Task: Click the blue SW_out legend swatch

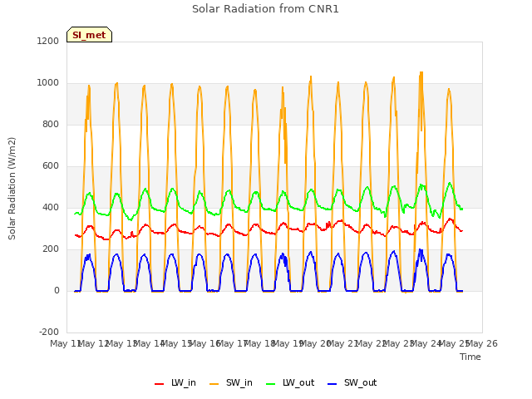Action: pos(332,384)
